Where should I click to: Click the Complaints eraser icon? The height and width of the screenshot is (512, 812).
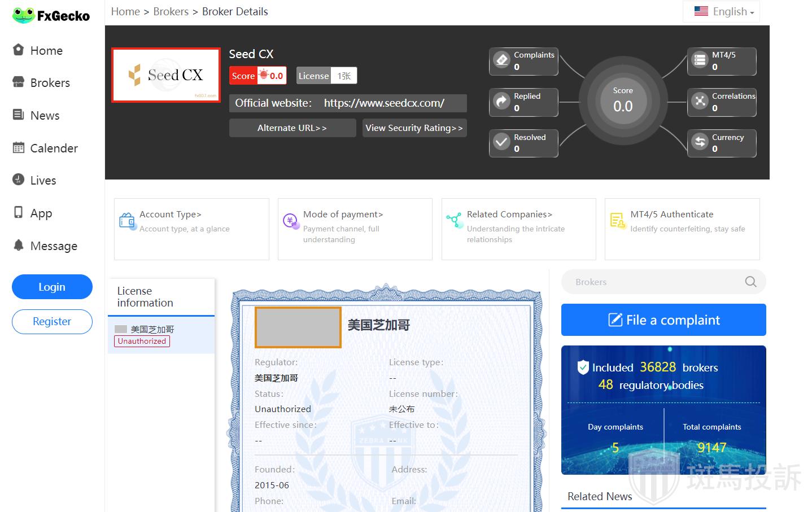501,60
